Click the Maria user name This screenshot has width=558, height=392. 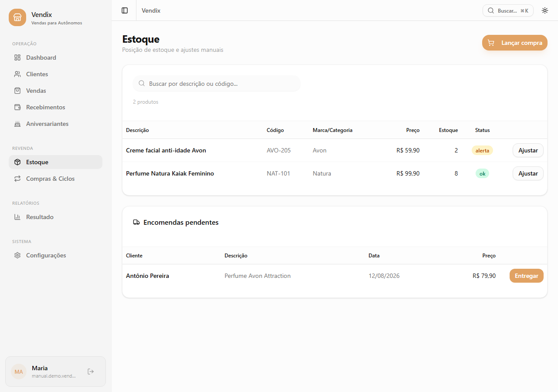click(40, 368)
